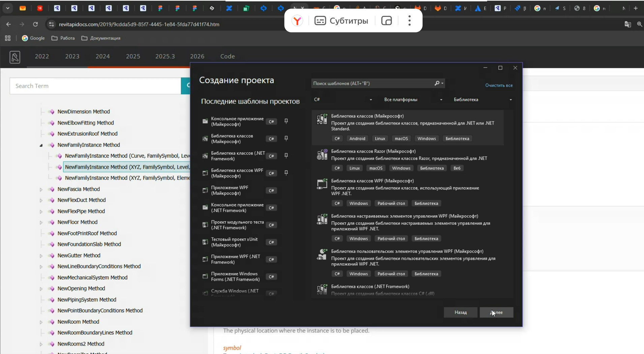Select NewFoundationSlab Method in the tree

coord(89,244)
